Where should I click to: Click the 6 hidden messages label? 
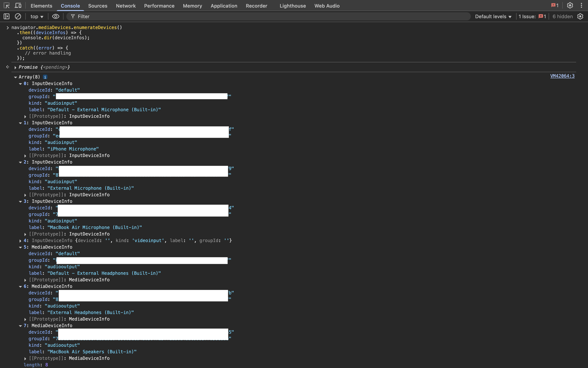(x=562, y=16)
